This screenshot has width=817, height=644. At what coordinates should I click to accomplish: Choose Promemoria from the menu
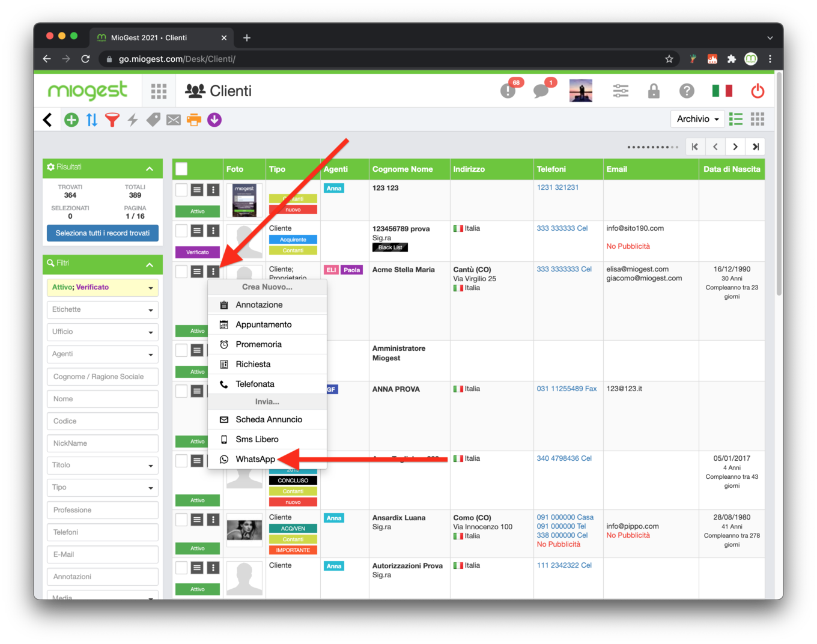click(267, 344)
